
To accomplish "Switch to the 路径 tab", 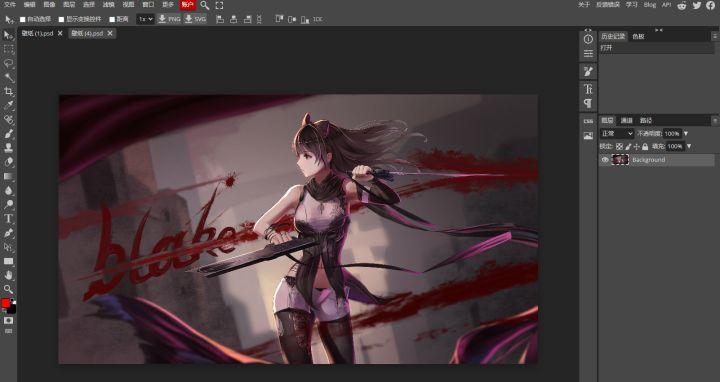I will point(646,120).
